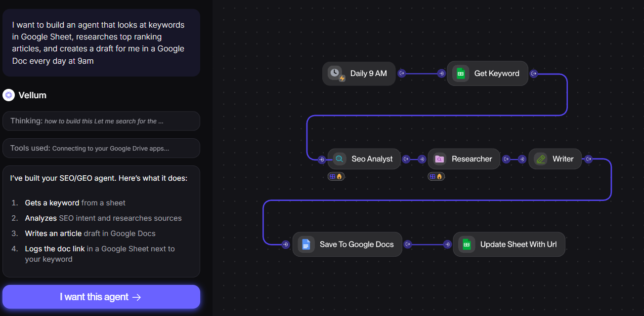This screenshot has width=644, height=316.
Task: Open the tools badge under Seo Analyst
Action: pyautogui.click(x=336, y=176)
